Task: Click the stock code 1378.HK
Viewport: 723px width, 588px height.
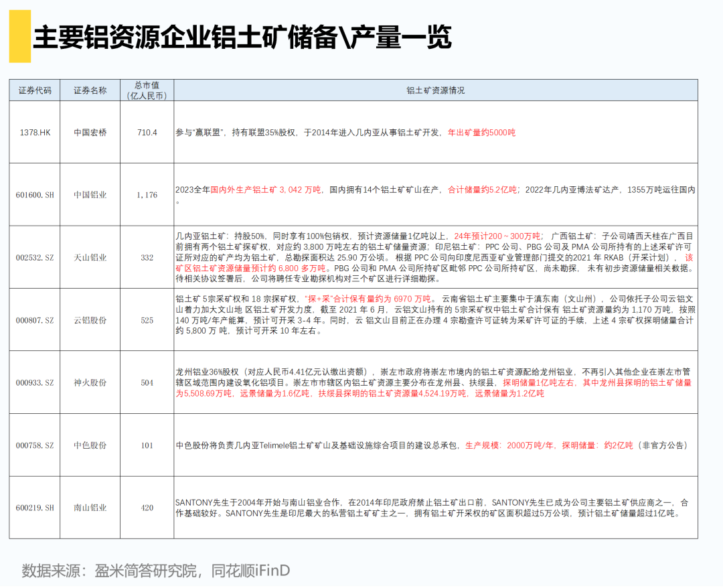Action: (35, 133)
